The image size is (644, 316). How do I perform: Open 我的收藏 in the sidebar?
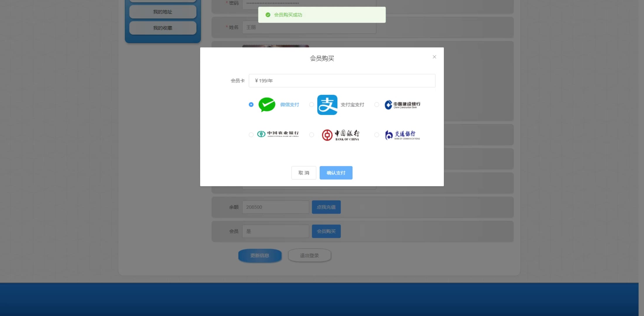tap(163, 28)
